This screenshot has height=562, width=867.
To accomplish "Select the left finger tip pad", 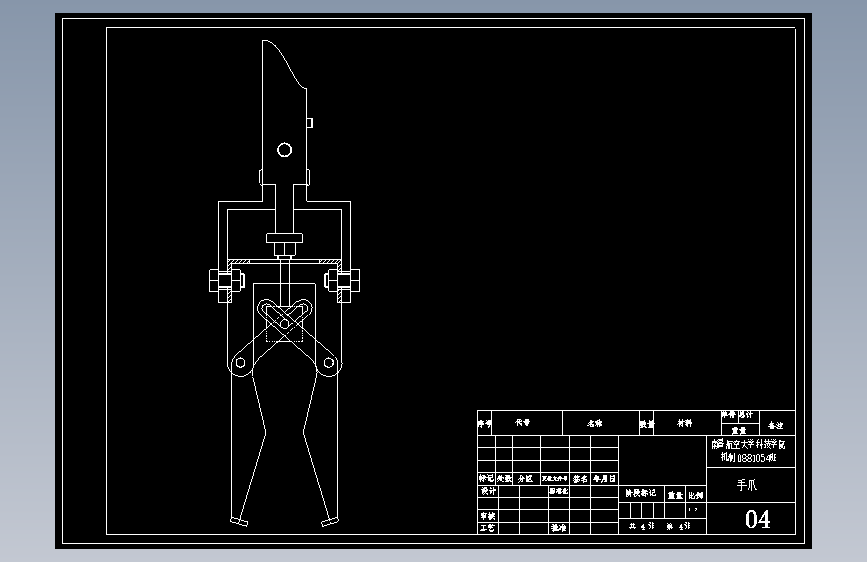I will pyautogui.click(x=239, y=521).
